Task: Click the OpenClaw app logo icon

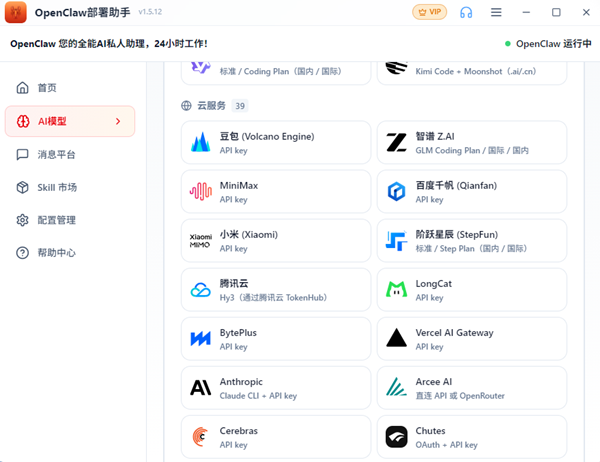Action: (x=16, y=12)
